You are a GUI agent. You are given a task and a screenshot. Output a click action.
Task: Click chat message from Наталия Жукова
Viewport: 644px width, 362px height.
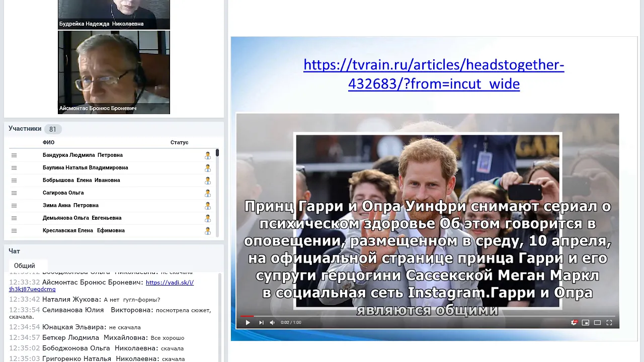(85, 300)
